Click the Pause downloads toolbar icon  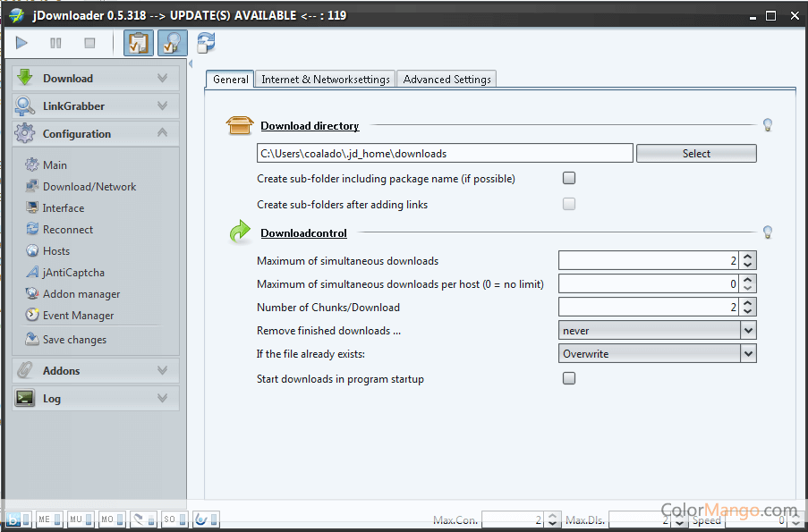55,43
